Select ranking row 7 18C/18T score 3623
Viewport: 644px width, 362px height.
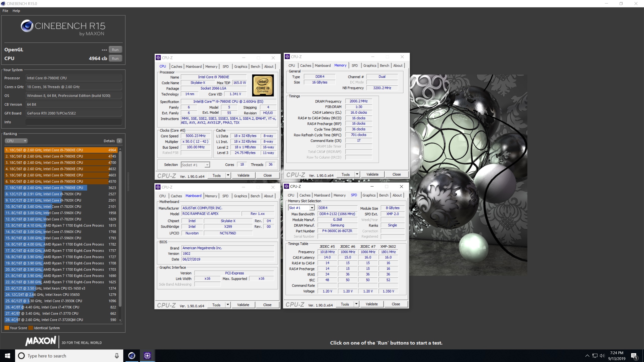click(61, 188)
